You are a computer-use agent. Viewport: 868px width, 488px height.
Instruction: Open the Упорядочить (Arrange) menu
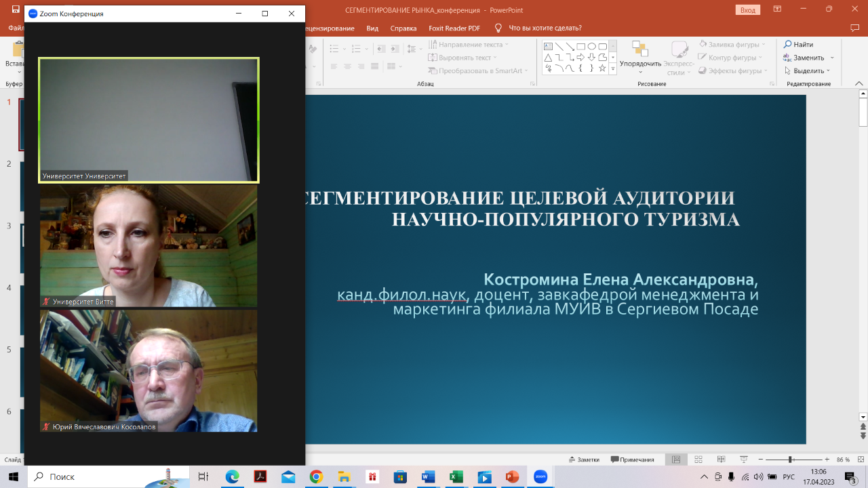pos(640,56)
